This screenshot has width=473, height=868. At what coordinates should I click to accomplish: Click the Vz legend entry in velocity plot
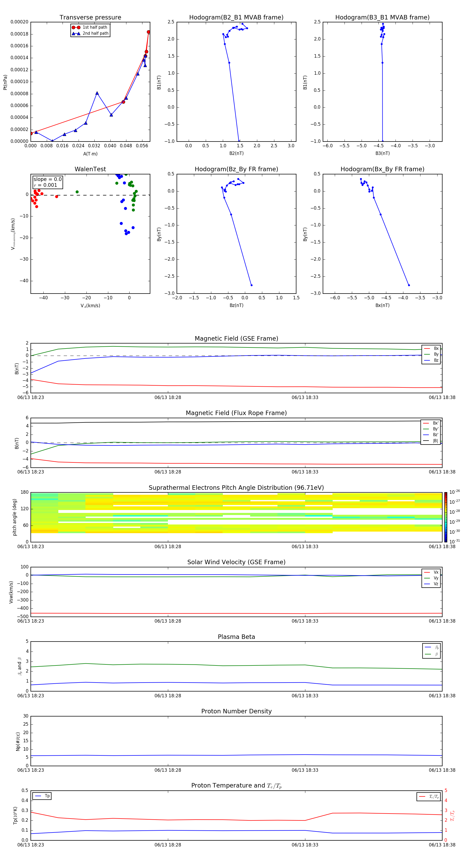click(431, 584)
